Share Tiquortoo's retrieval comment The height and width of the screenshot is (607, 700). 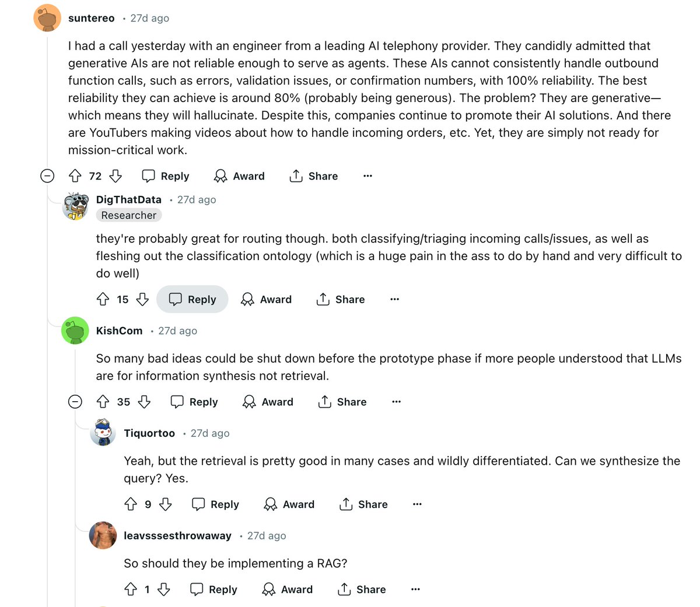pyautogui.click(x=363, y=504)
